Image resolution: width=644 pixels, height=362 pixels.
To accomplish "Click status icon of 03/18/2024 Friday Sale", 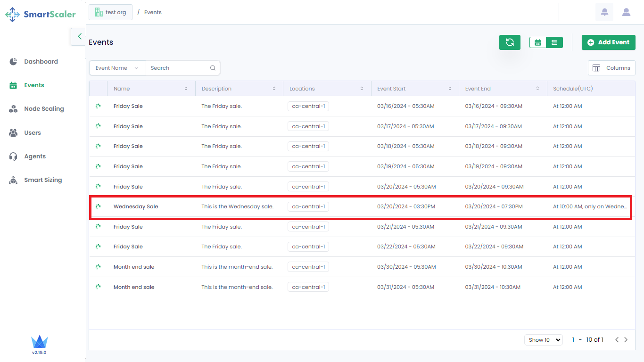I will click(x=98, y=146).
